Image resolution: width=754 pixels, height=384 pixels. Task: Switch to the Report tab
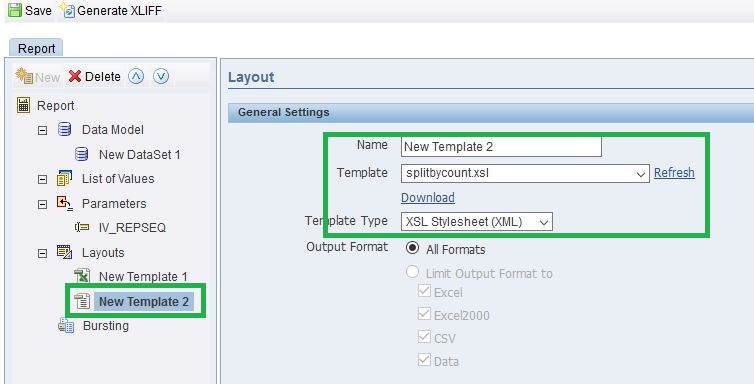click(36, 48)
